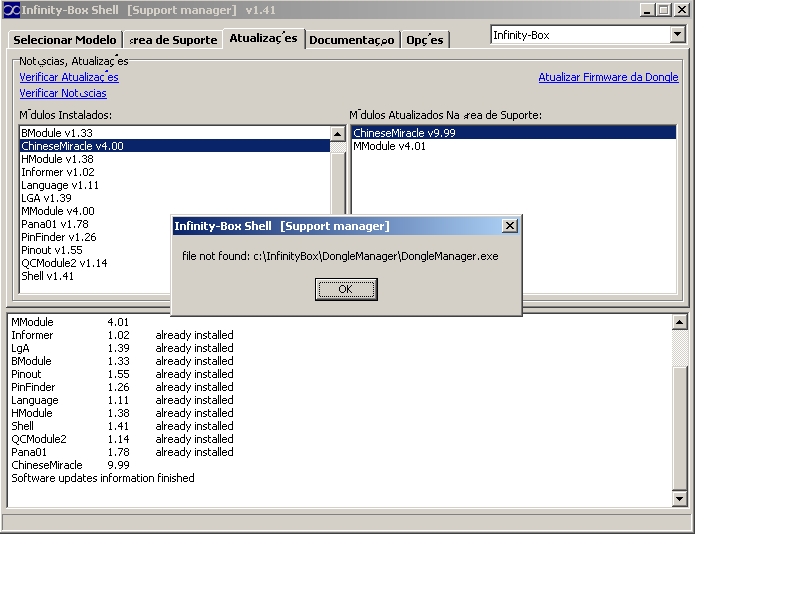Select PinFinder v1.26 in installed modules

click(95, 237)
